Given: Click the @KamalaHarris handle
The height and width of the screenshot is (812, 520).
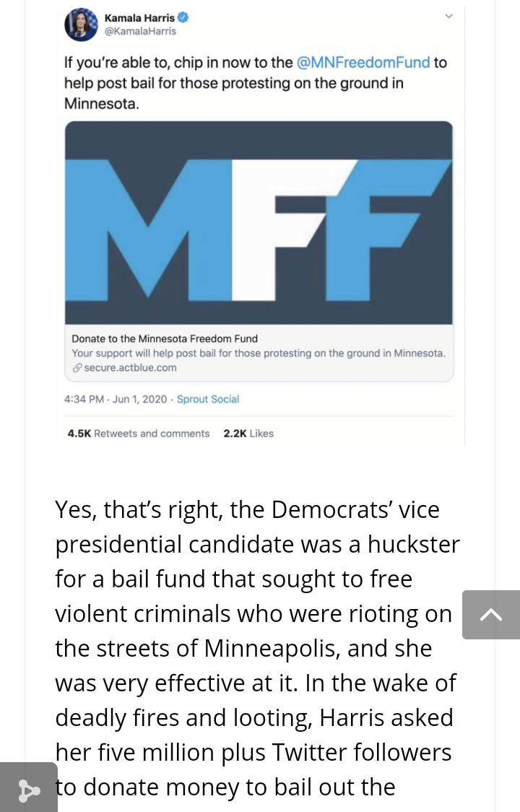Looking at the screenshot, I should pyautogui.click(x=140, y=31).
